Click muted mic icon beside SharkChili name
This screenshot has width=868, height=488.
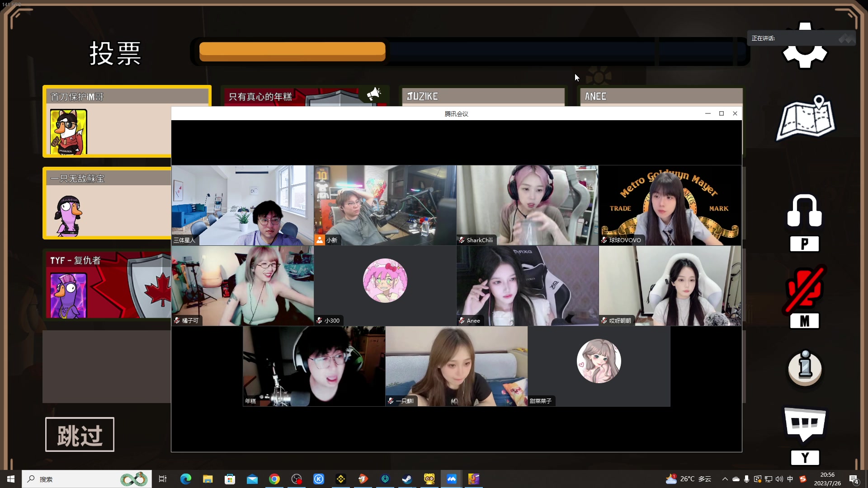pos(462,240)
